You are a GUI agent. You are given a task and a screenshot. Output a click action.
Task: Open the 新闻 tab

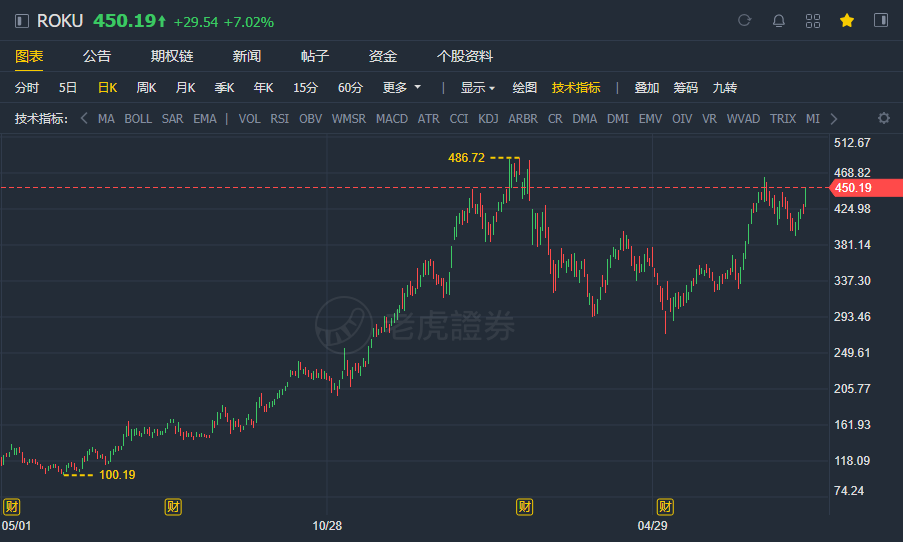246,56
